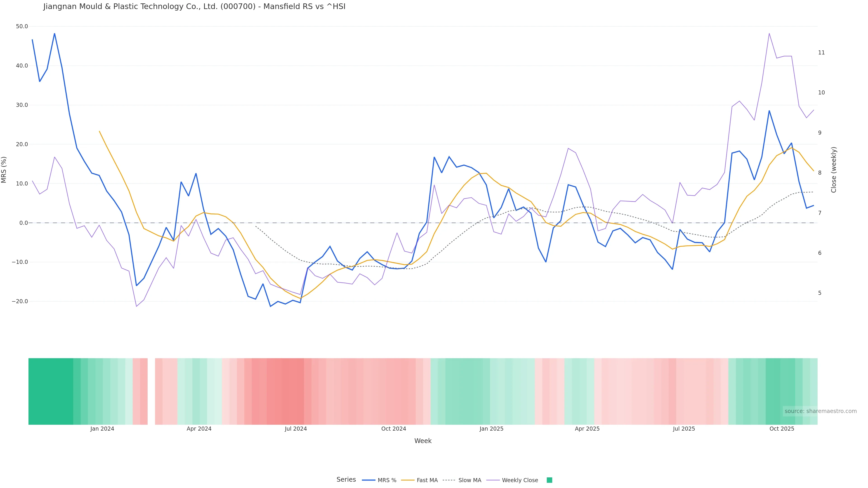Click the white gap in the heatmap strip

click(x=151, y=391)
